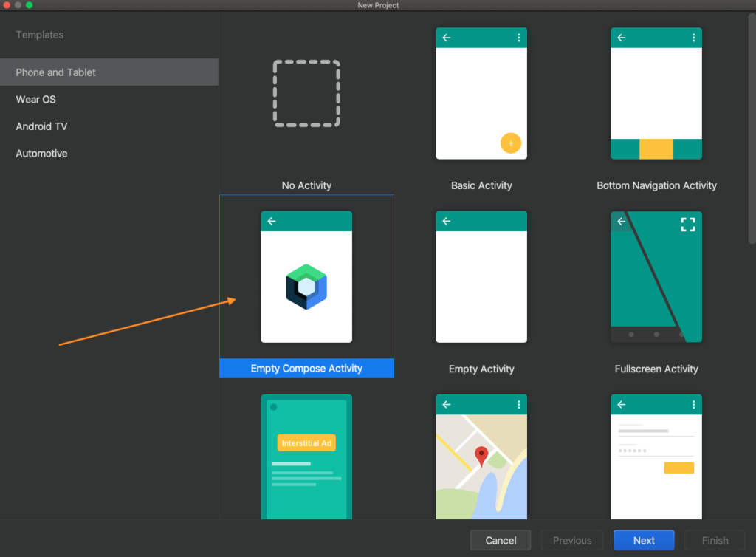Switch to Phone and Tablet templates
This screenshot has width=756, height=557.
pyautogui.click(x=109, y=72)
